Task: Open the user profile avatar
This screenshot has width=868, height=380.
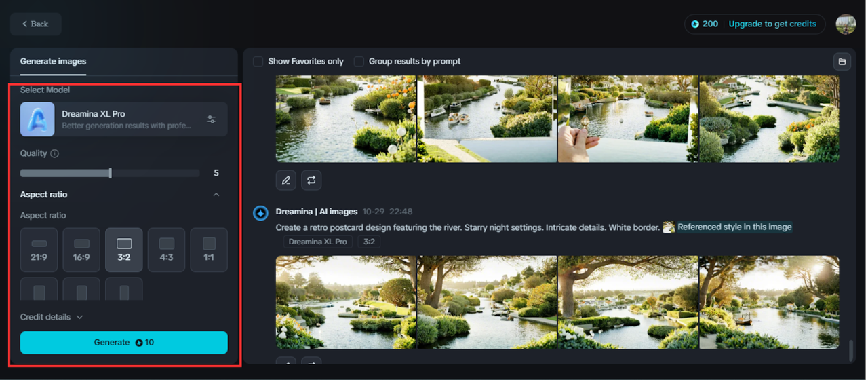Action: [x=846, y=24]
